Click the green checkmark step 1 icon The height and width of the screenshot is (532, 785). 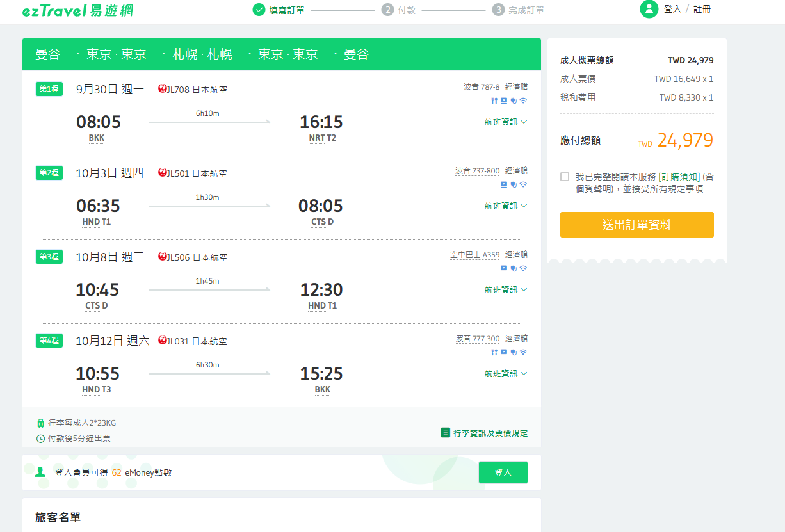click(x=259, y=10)
